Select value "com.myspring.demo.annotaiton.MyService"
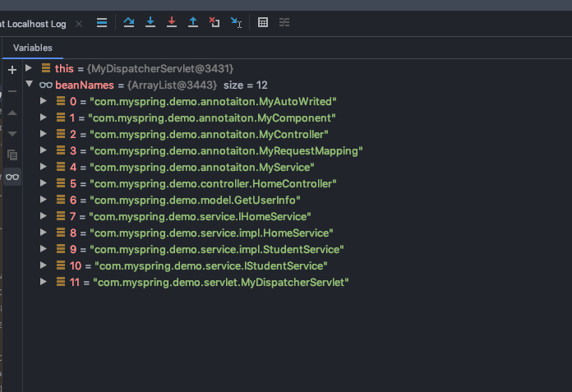Screen dimensions: 572x392 point(202,167)
